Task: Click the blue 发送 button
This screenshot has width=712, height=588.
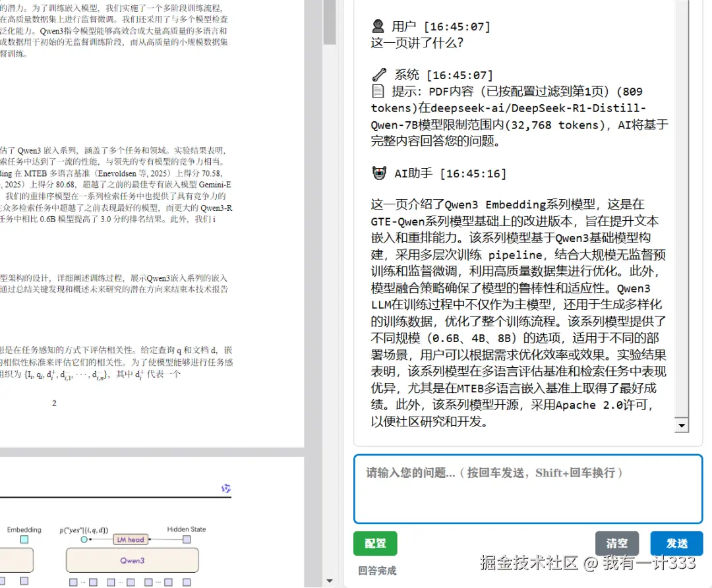Action: pos(676,543)
